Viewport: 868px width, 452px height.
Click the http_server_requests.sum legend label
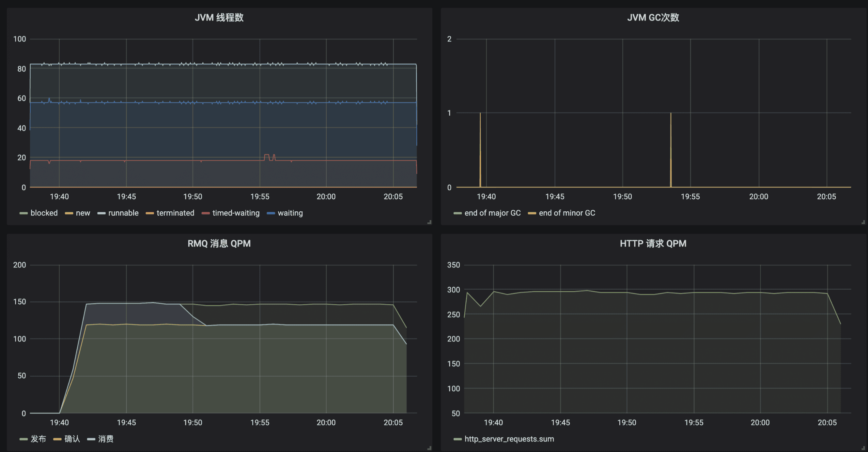pos(509,439)
